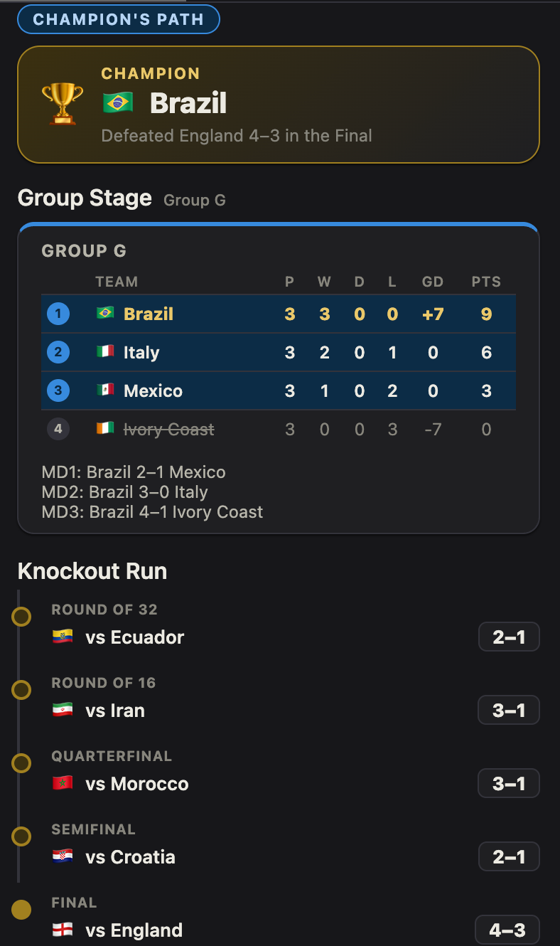
Task: Open the 3–1 score versus Iran
Action: click(x=509, y=710)
